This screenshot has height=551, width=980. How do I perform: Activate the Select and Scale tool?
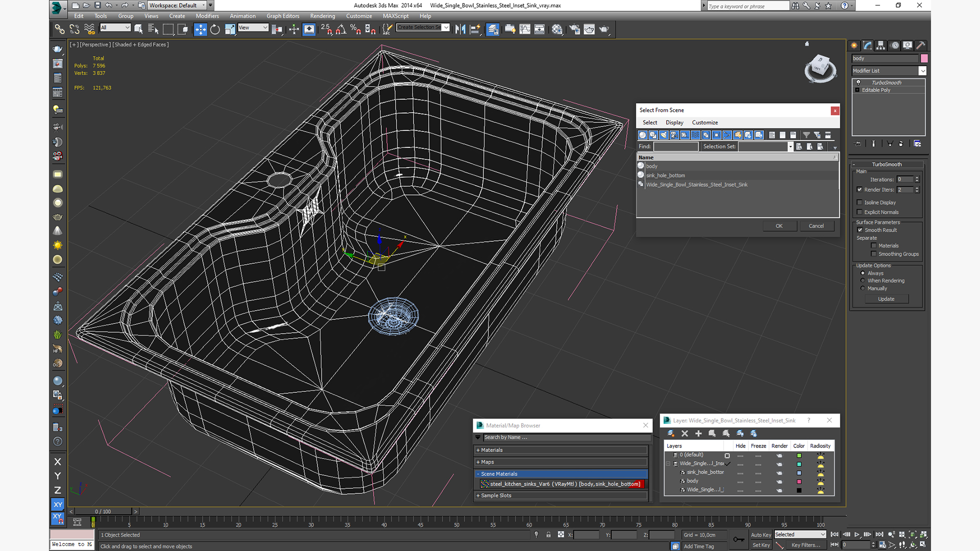coord(230,29)
